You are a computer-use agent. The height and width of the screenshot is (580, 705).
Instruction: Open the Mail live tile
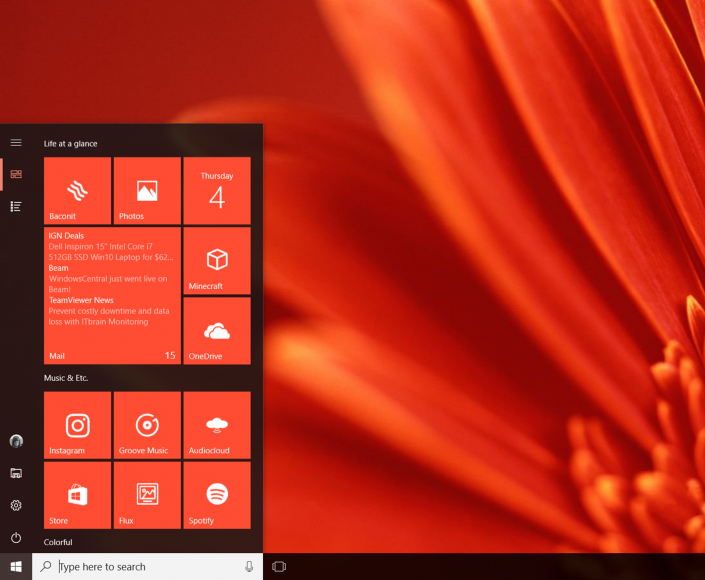pos(112,295)
